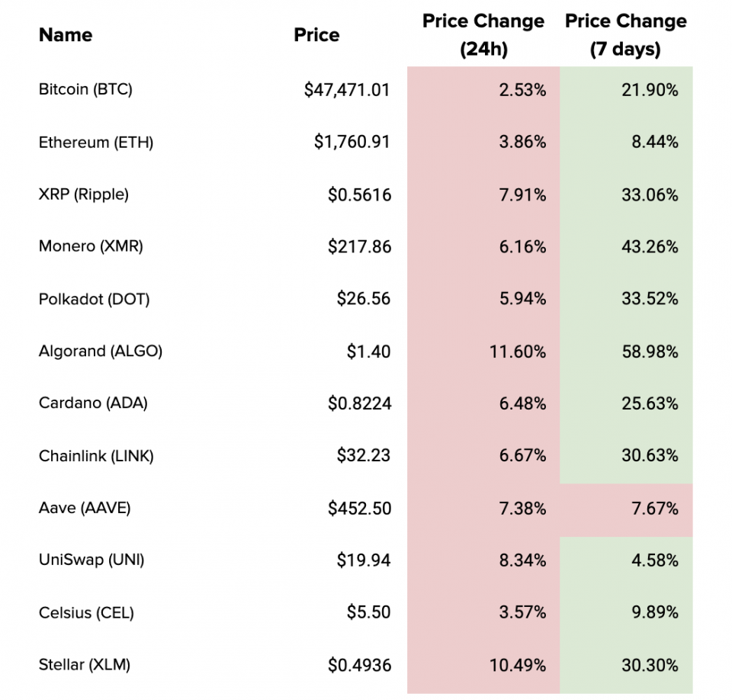Click the Ethereum (ETH) name cell
This screenshot has height=700, width=732.
click(96, 143)
